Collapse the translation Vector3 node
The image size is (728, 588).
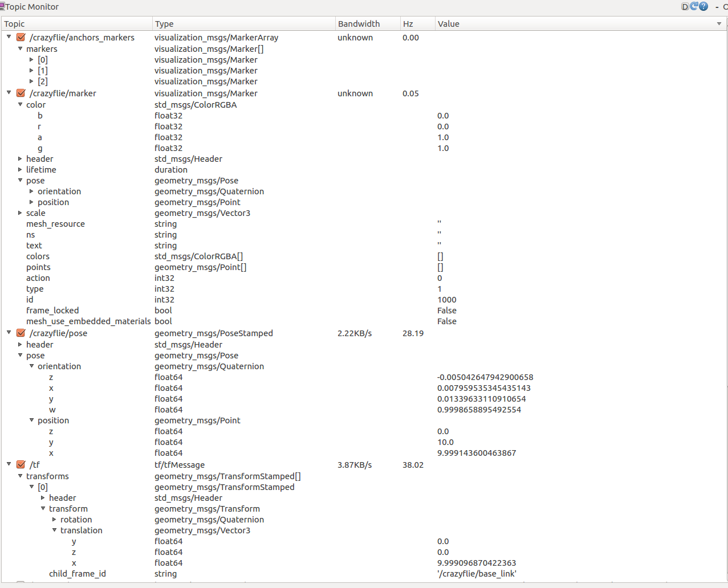[54, 530]
